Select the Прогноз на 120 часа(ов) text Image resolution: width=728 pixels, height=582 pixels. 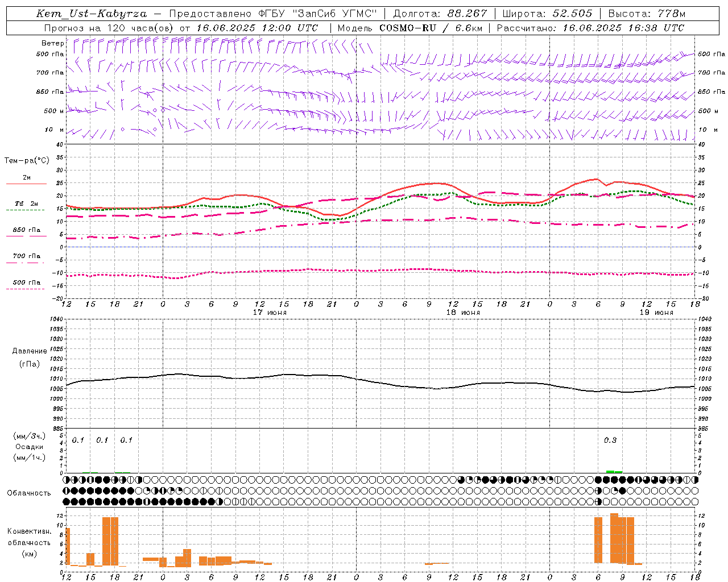[110, 28]
